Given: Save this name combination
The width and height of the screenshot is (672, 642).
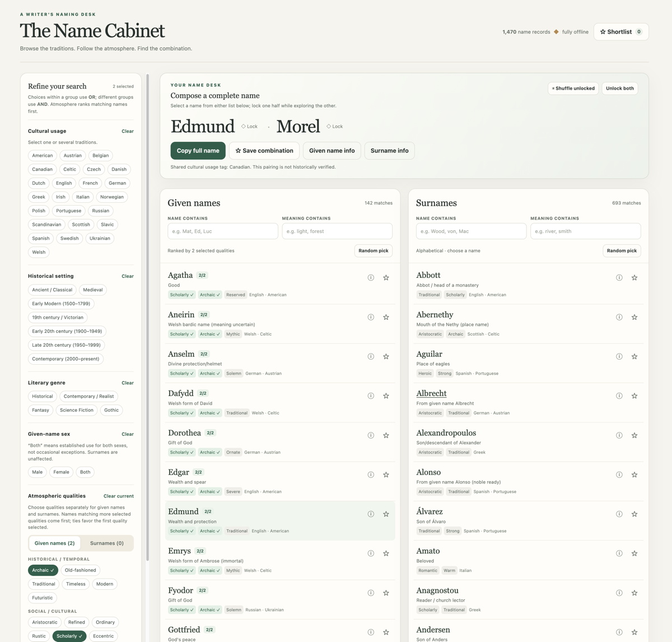Looking at the screenshot, I should click(x=264, y=151).
